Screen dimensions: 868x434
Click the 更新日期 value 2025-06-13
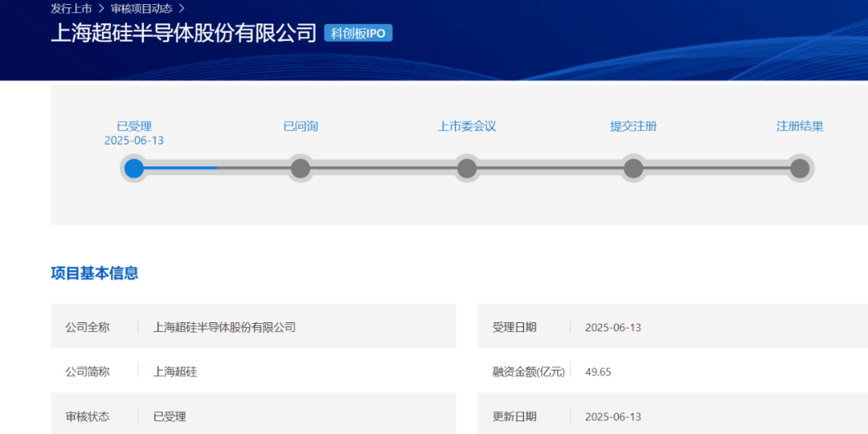point(612,416)
